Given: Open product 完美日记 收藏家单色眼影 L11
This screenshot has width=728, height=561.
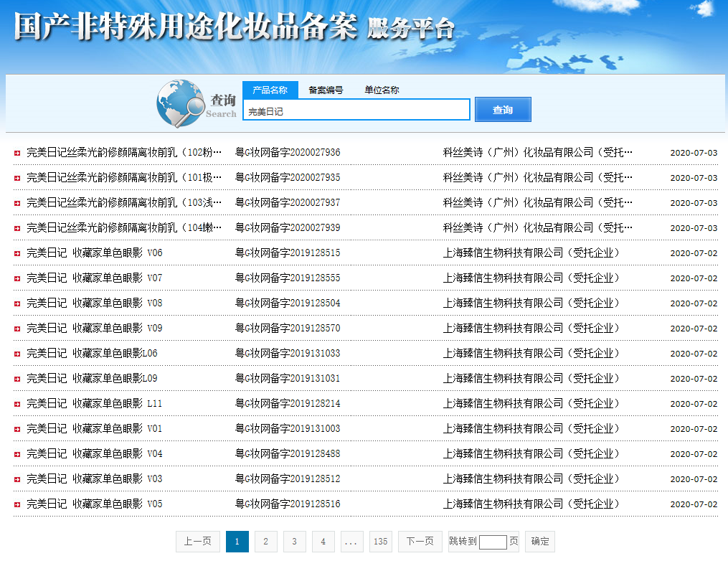Looking at the screenshot, I should tap(94, 403).
